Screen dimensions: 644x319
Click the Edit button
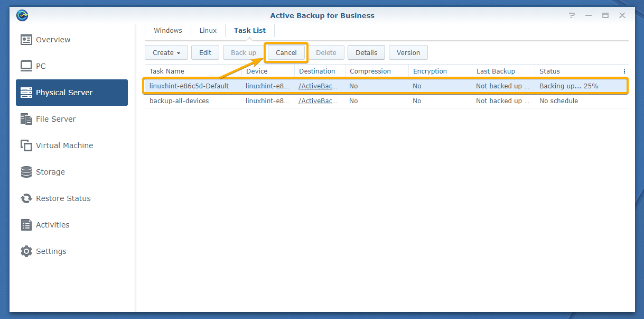205,52
